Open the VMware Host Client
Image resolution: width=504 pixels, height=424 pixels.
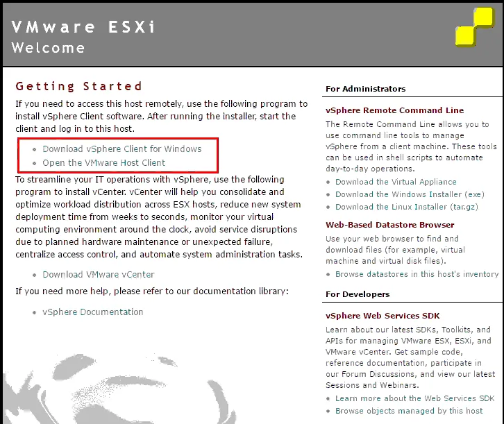[x=104, y=163]
